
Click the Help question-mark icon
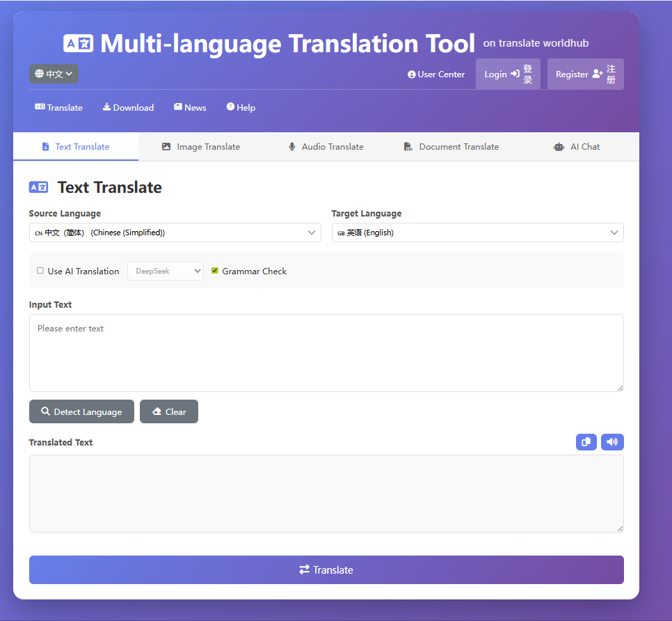230,107
